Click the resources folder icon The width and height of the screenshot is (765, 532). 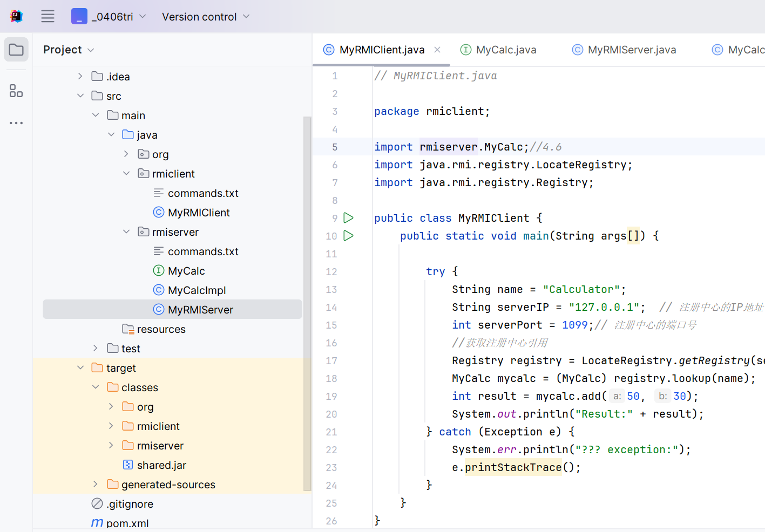[x=128, y=329]
